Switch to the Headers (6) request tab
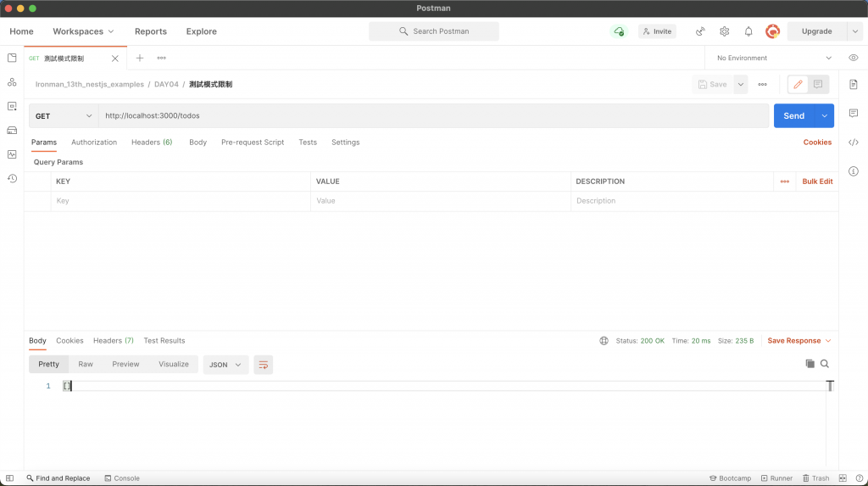 pyautogui.click(x=152, y=142)
